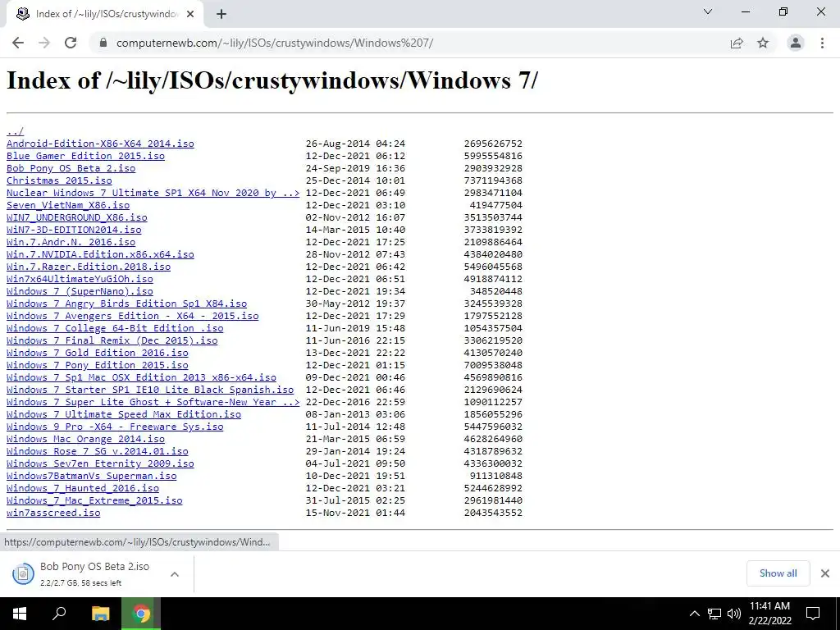Open volume speaker tray icon

[x=734, y=614]
